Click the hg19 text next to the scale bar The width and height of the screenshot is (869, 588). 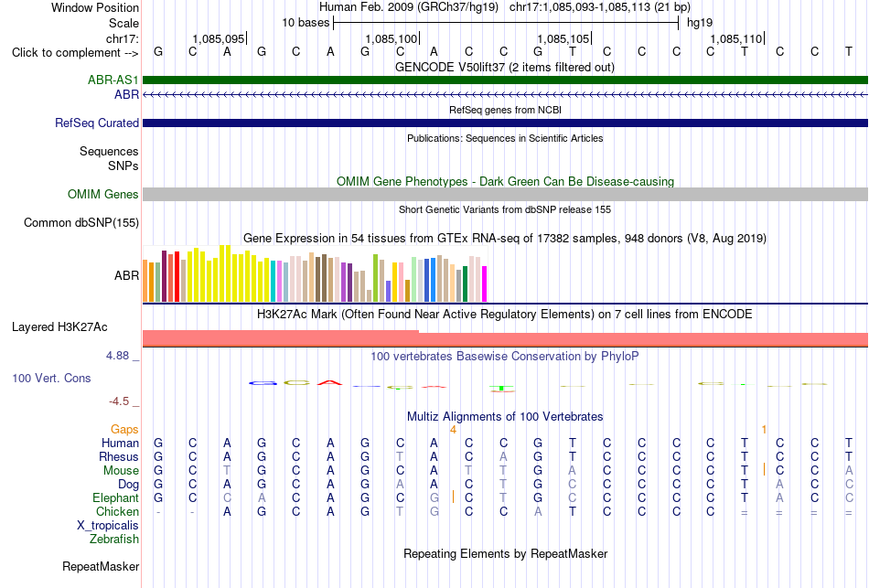(x=700, y=23)
